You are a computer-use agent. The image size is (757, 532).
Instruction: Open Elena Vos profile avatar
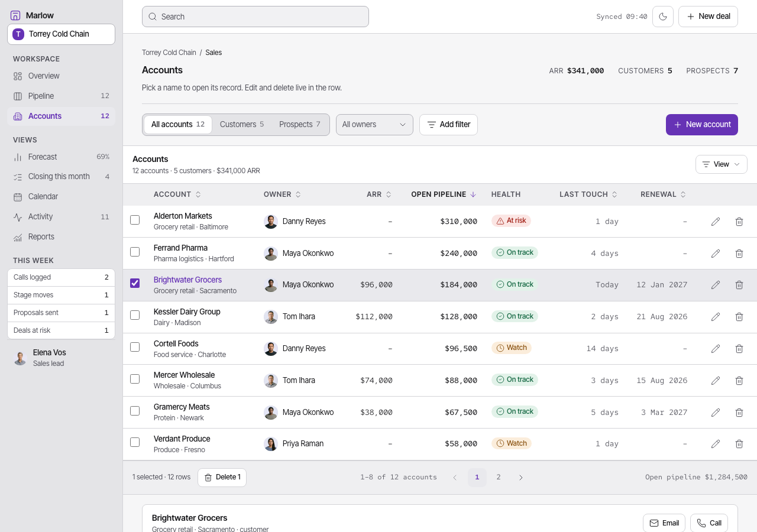point(20,358)
